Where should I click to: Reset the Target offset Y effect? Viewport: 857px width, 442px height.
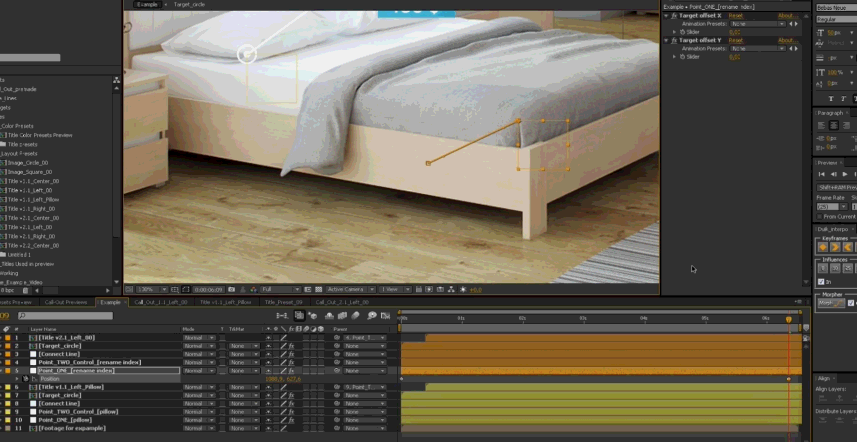coord(736,40)
